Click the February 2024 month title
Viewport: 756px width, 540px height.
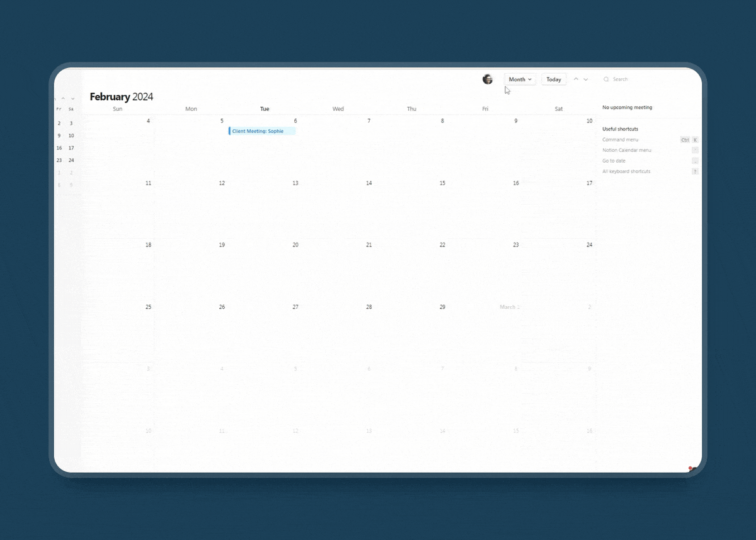pos(122,96)
